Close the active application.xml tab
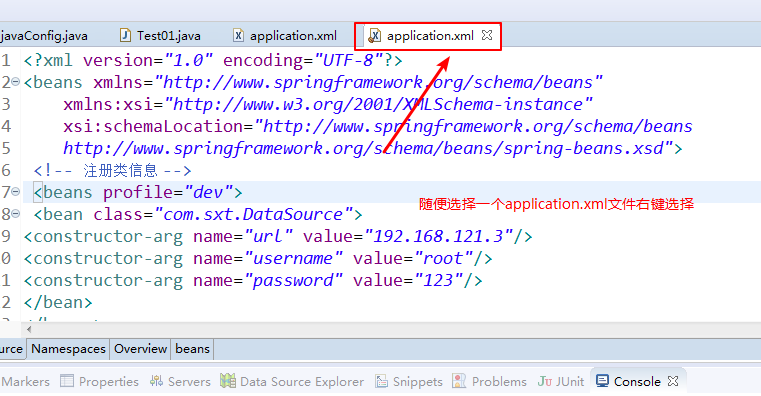The image size is (761, 396). point(487,35)
